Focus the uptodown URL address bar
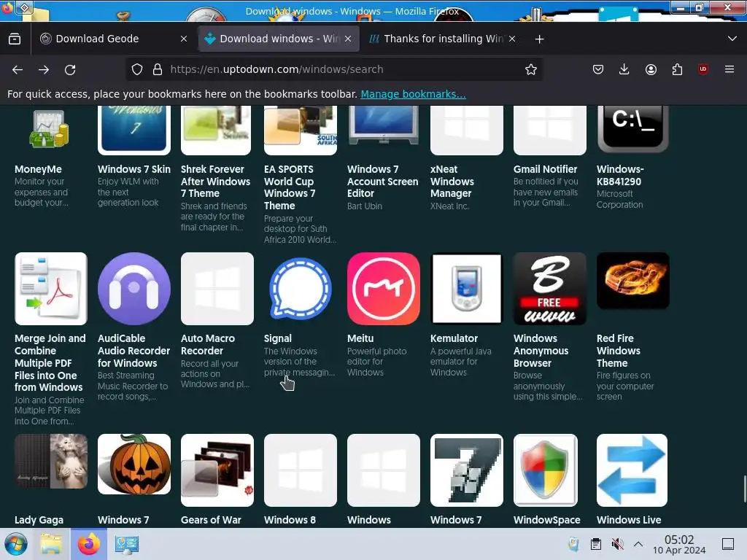 [333, 69]
